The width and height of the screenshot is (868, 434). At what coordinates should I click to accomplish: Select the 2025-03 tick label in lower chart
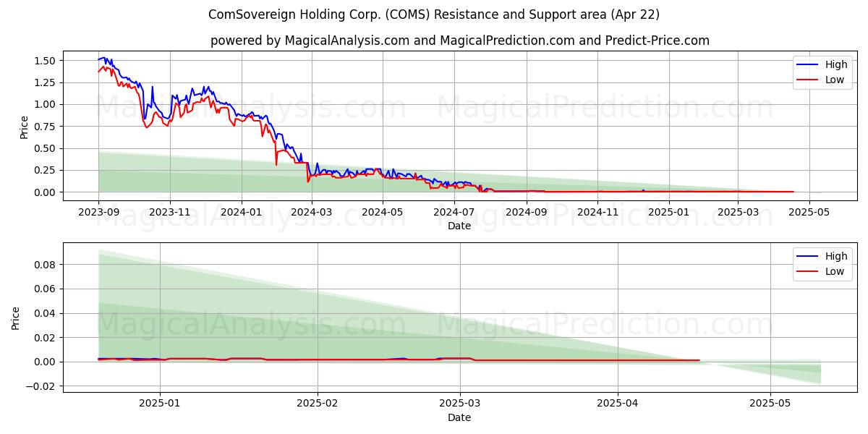[460, 404]
